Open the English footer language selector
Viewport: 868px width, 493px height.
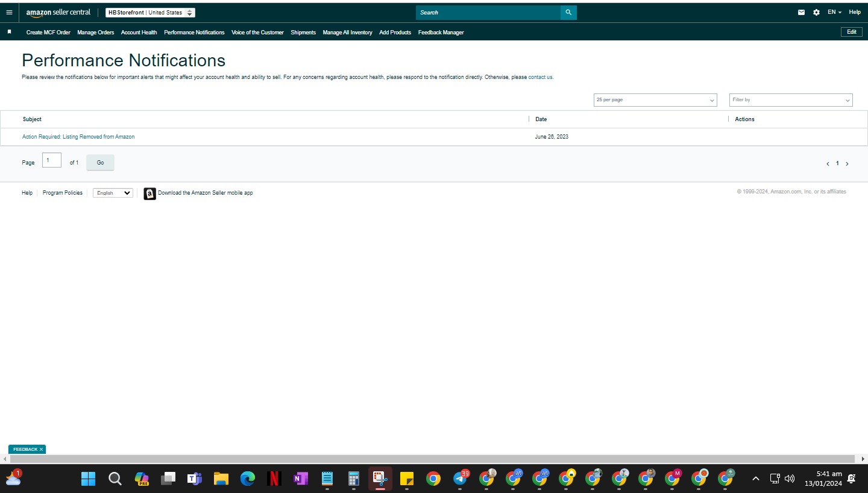[113, 193]
